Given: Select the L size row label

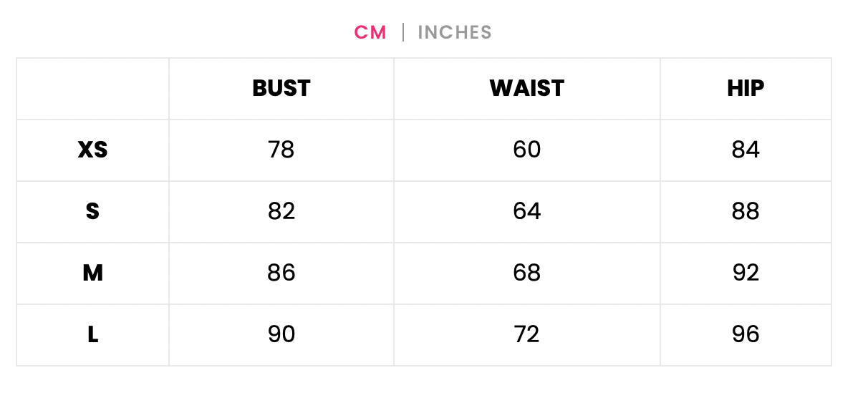Looking at the screenshot, I should 93,334.
